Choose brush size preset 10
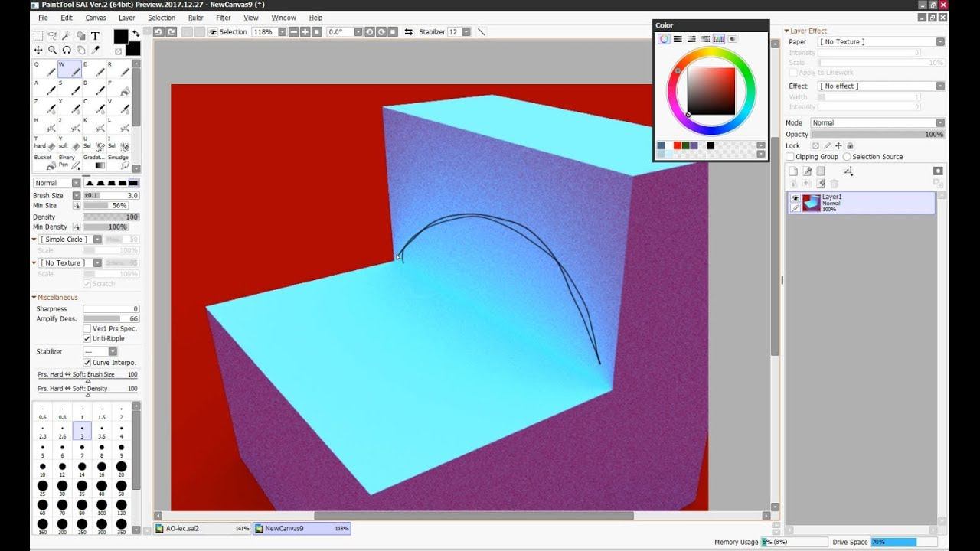 42,468
